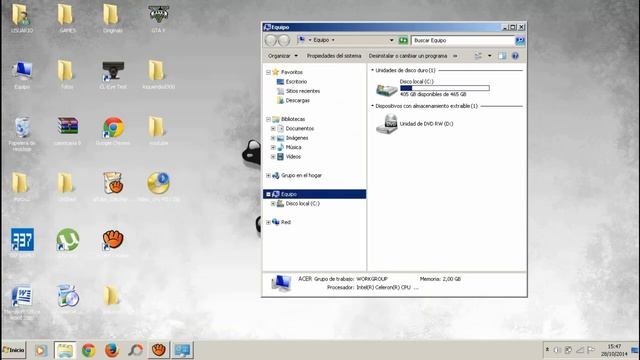Click the green refresh button beside address bar

click(x=403, y=40)
